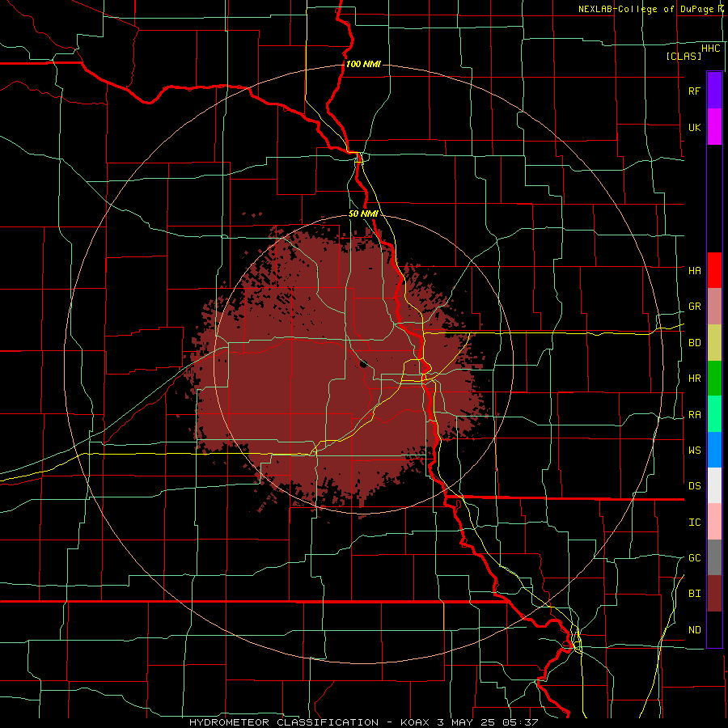Select the GR pink legend swatch
This screenshot has width=728, height=728.
tap(714, 307)
